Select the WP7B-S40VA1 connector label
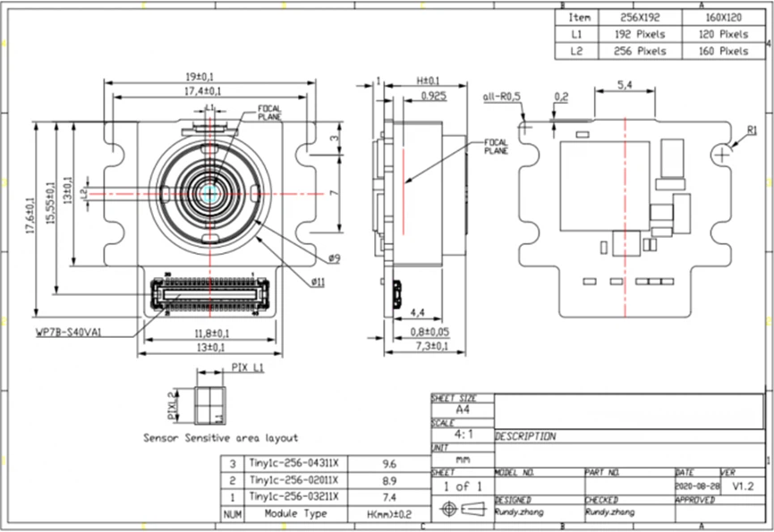774x532 pixels. (x=69, y=333)
